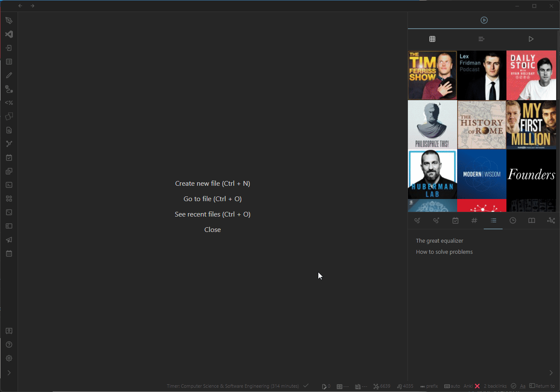Image resolution: width=560 pixels, height=392 pixels.
Task: Click the help question mark icon
Action: click(9, 344)
